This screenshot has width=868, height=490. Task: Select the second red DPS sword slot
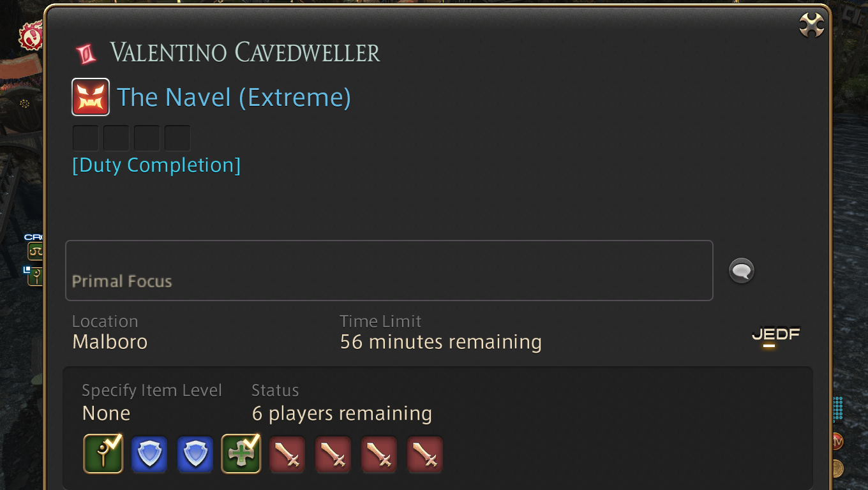(333, 454)
